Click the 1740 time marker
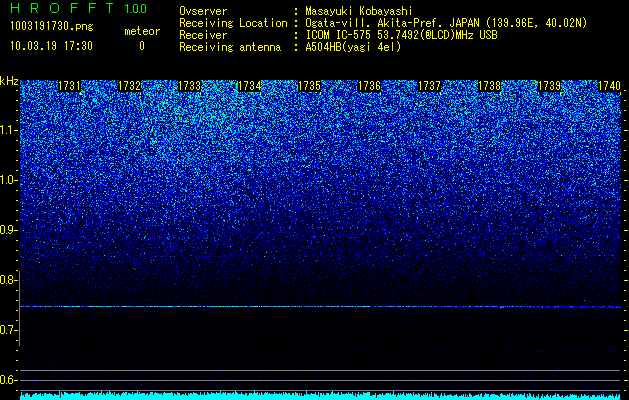This screenshot has height=400, width=629. click(x=609, y=86)
